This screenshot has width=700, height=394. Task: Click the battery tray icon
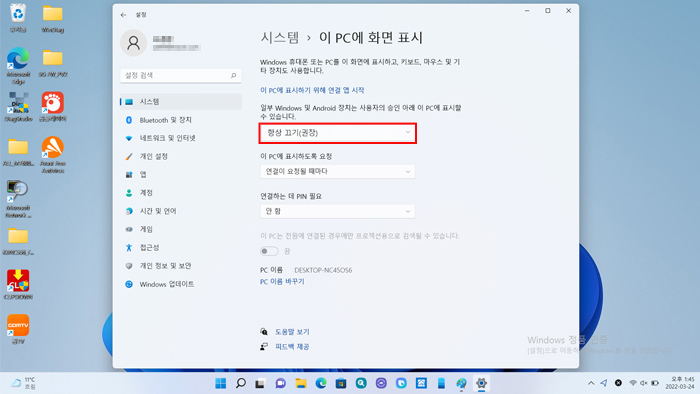coord(655,383)
